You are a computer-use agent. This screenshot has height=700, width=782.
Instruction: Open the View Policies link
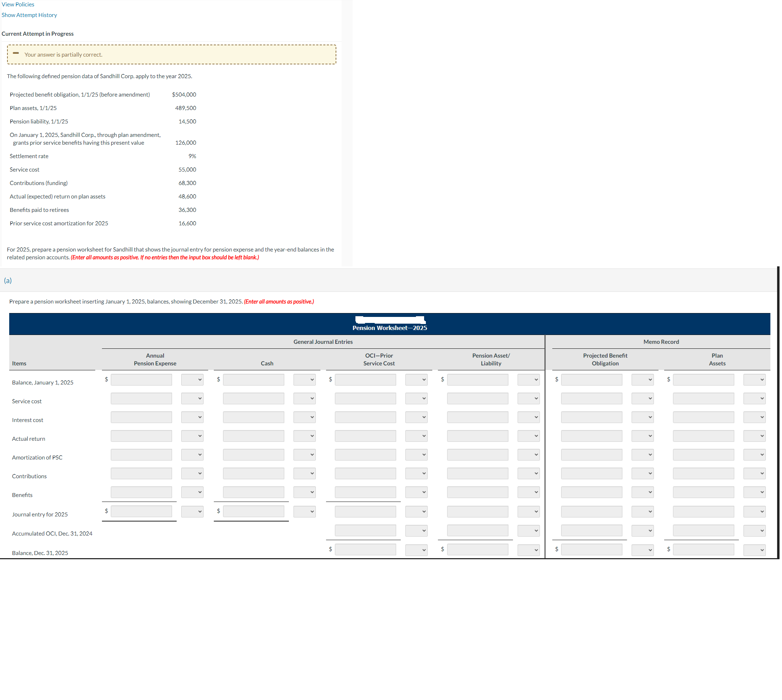click(17, 4)
